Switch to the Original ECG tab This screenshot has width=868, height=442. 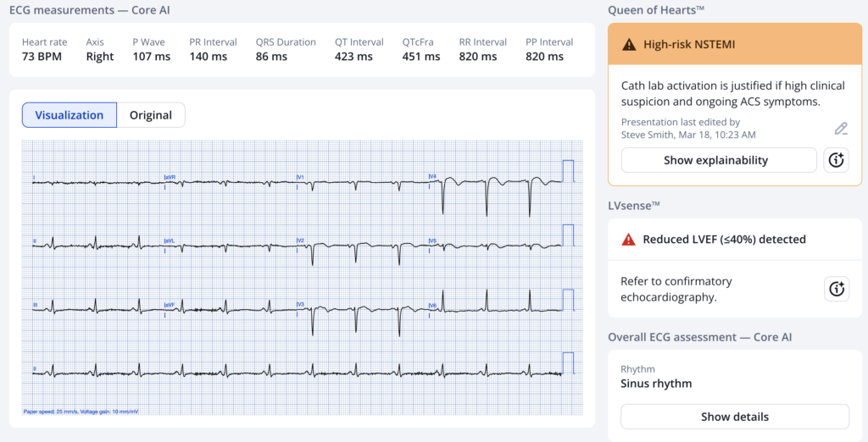[151, 115]
